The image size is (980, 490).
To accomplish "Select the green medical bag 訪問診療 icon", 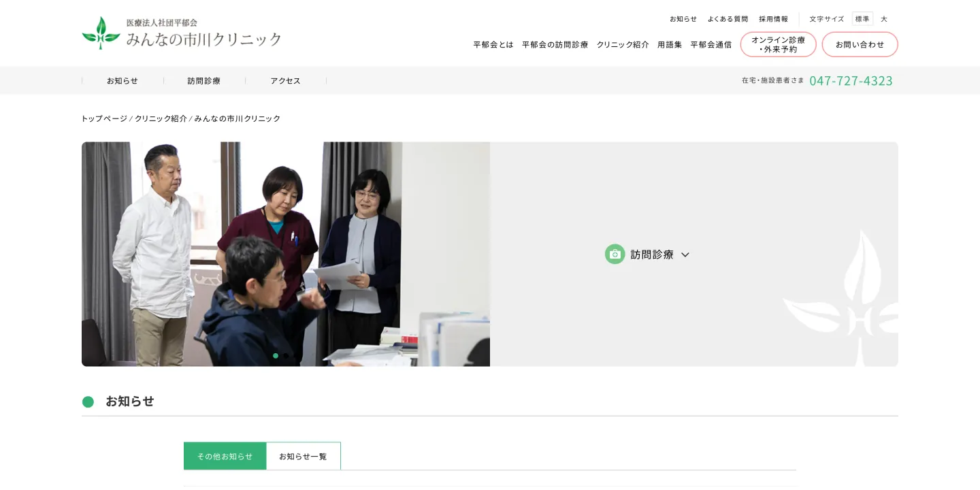I will click(x=615, y=254).
